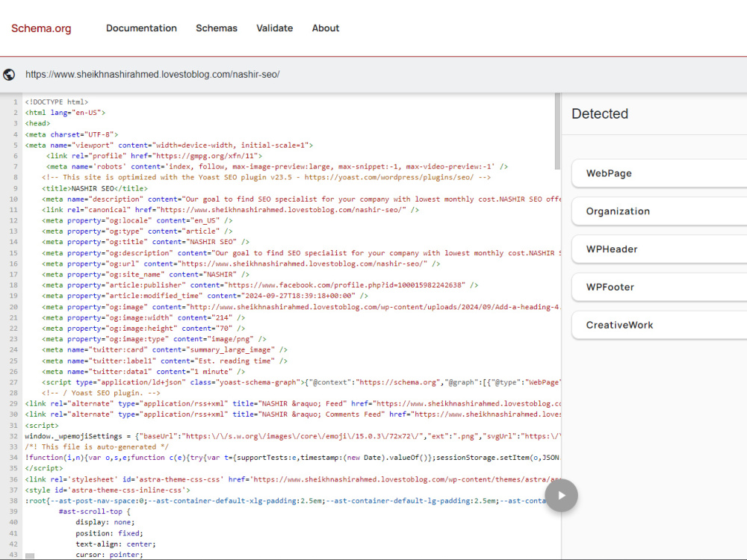Click the '<!DOCTYPE html>' code line
The width and height of the screenshot is (747, 560).
(57, 102)
